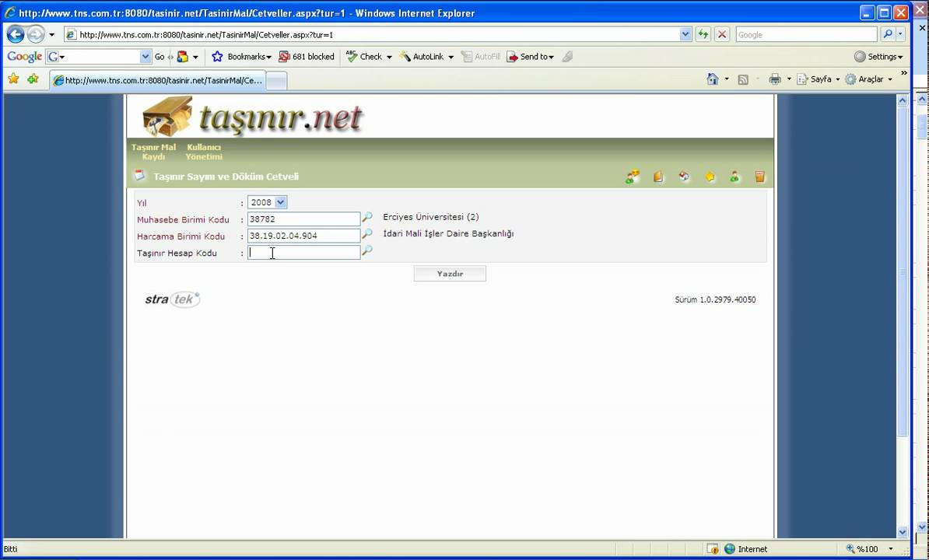Click the orange bin icon in page header
929x560 pixels.
(760, 177)
